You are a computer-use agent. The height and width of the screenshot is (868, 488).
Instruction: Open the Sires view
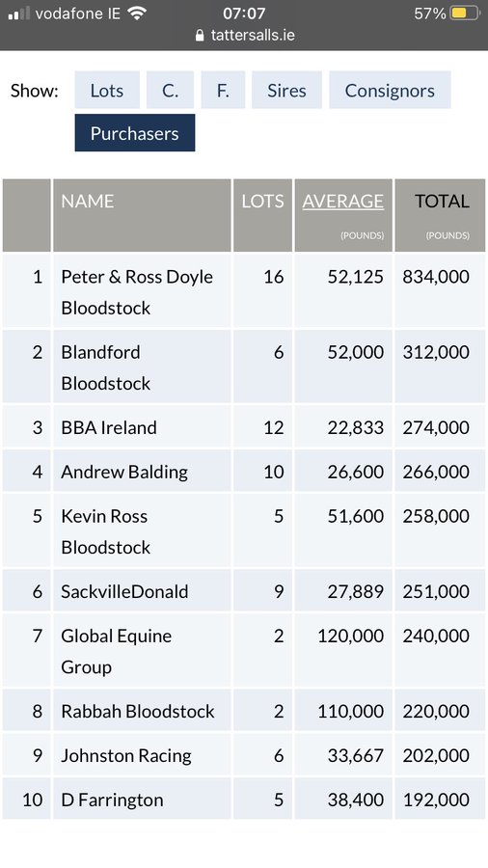286,91
